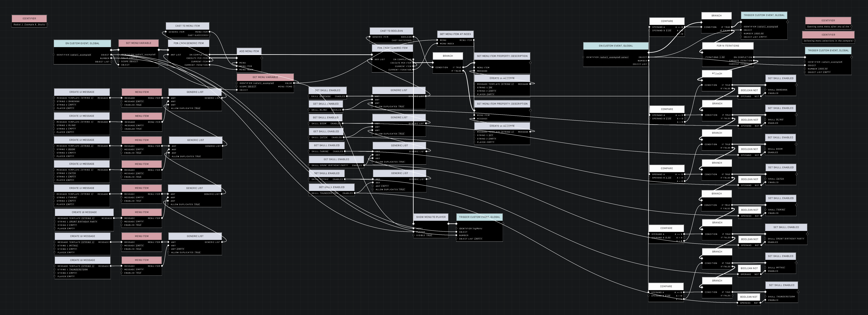
Task: Click Object List pin of radial1_example6-select event
Action: (649, 64)
